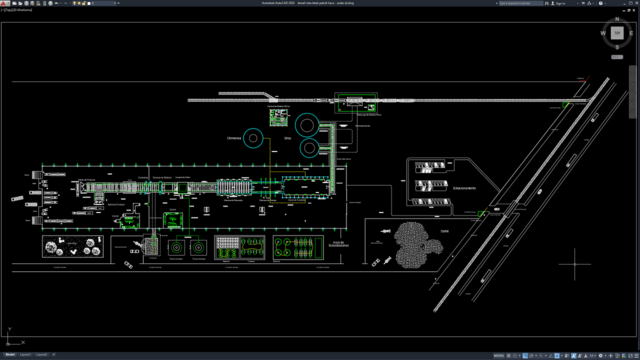Toggle ortho mode in status bar
Viewport: 640px width, 360px height.
point(525,356)
